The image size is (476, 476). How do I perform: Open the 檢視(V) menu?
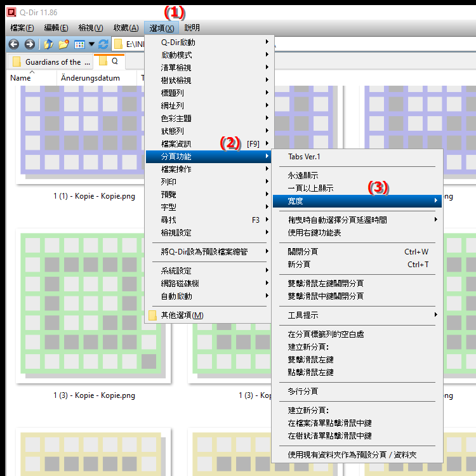[x=91, y=28]
